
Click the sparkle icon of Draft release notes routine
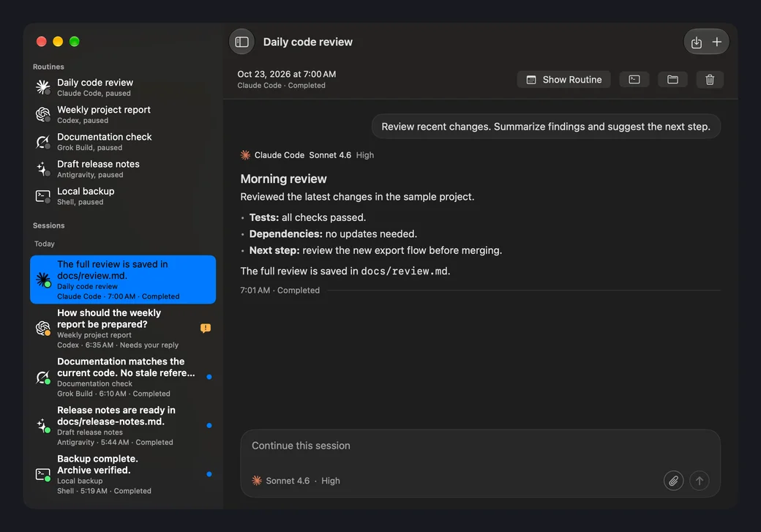point(42,168)
